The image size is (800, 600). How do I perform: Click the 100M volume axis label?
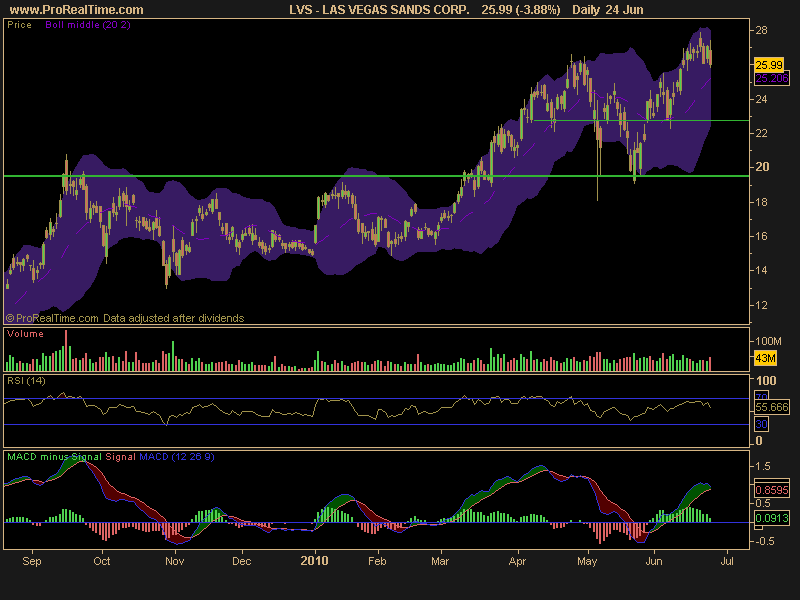[768, 341]
